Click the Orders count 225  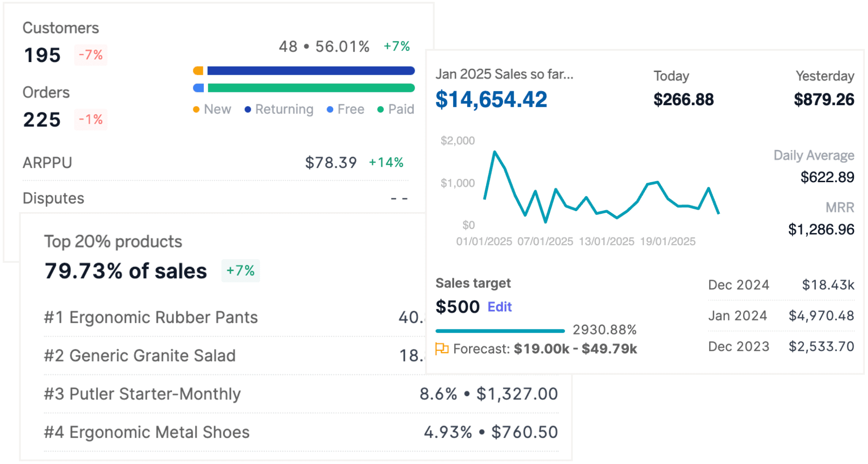42,120
